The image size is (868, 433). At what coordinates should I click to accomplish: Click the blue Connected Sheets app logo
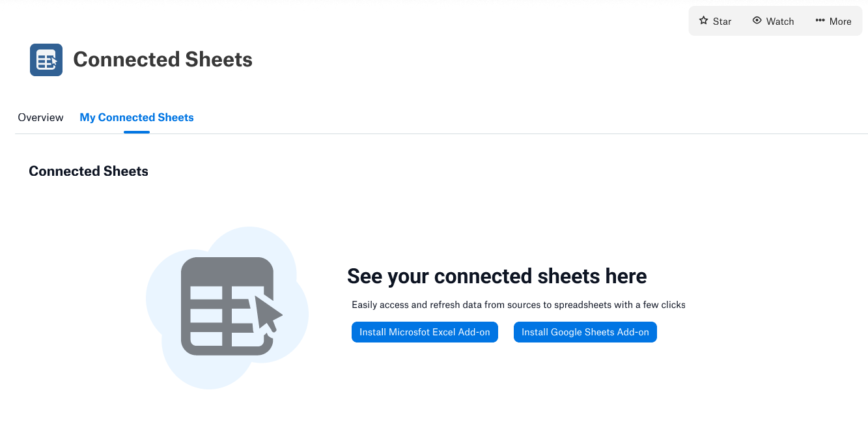click(46, 60)
